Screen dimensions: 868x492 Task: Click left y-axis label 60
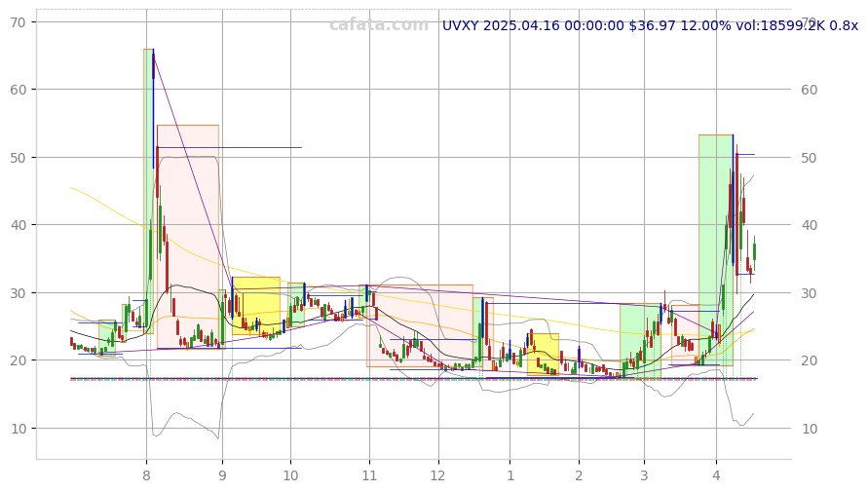click(x=19, y=90)
